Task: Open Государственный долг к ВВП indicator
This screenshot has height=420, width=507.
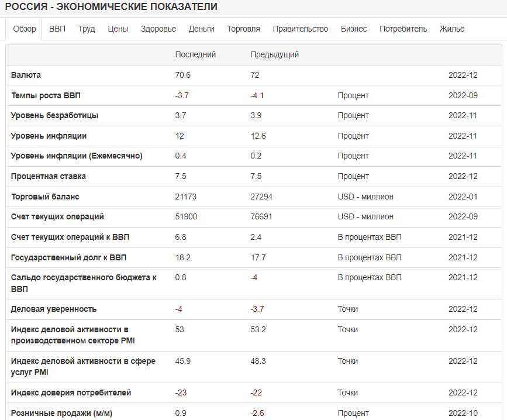Action: pos(68,258)
